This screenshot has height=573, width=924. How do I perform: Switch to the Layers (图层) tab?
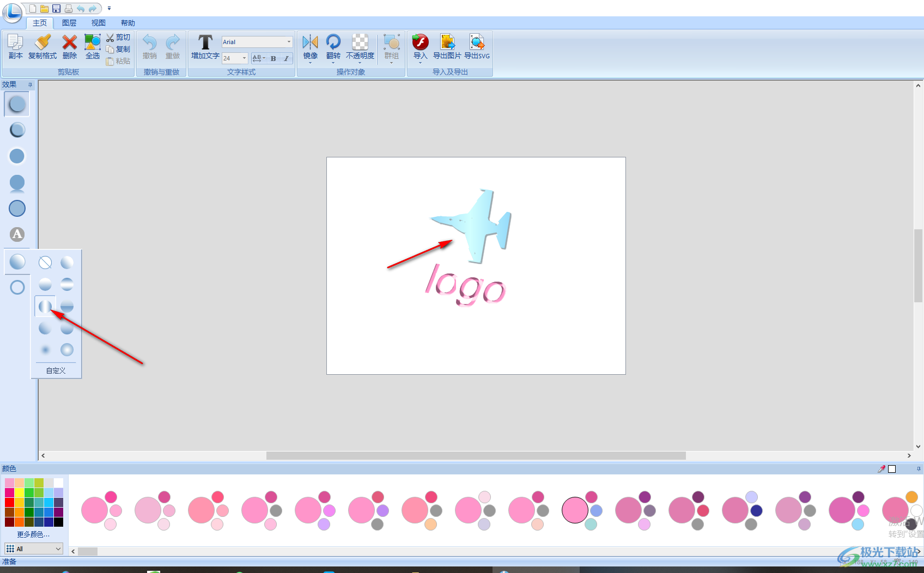point(69,23)
